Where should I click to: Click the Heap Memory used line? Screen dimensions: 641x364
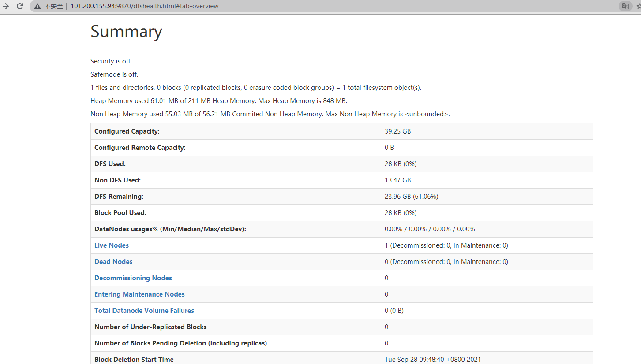coord(219,101)
